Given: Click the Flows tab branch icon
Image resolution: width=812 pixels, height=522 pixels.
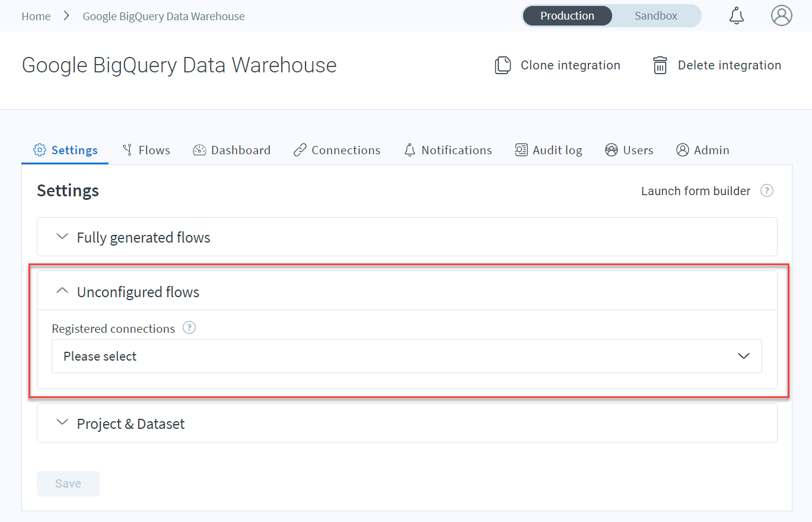Looking at the screenshot, I should click(x=127, y=150).
